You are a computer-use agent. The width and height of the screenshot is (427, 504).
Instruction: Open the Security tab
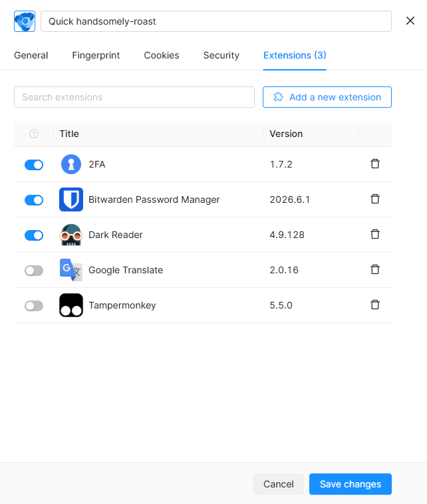click(221, 55)
